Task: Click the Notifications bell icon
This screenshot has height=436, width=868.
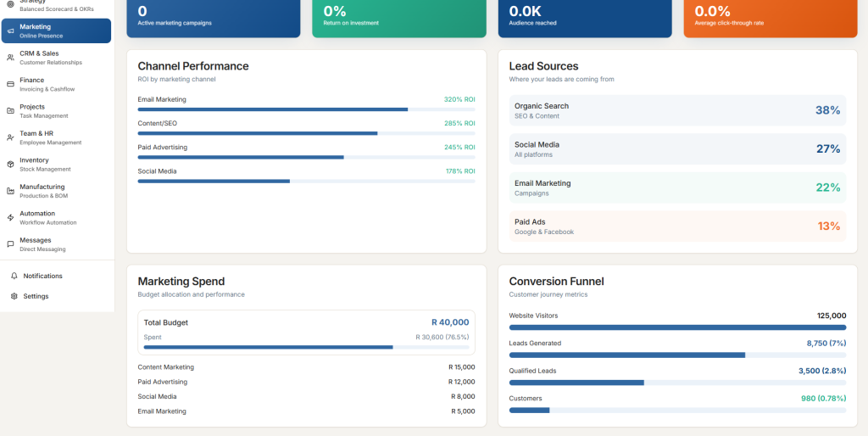Action: point(14,276)
